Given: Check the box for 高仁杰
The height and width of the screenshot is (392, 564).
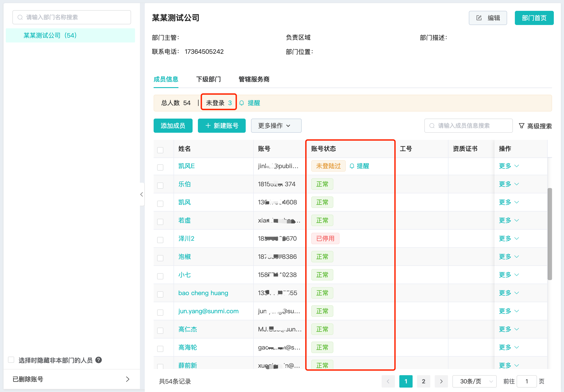Looking at the screenshot, I should (x=160, y=331).
